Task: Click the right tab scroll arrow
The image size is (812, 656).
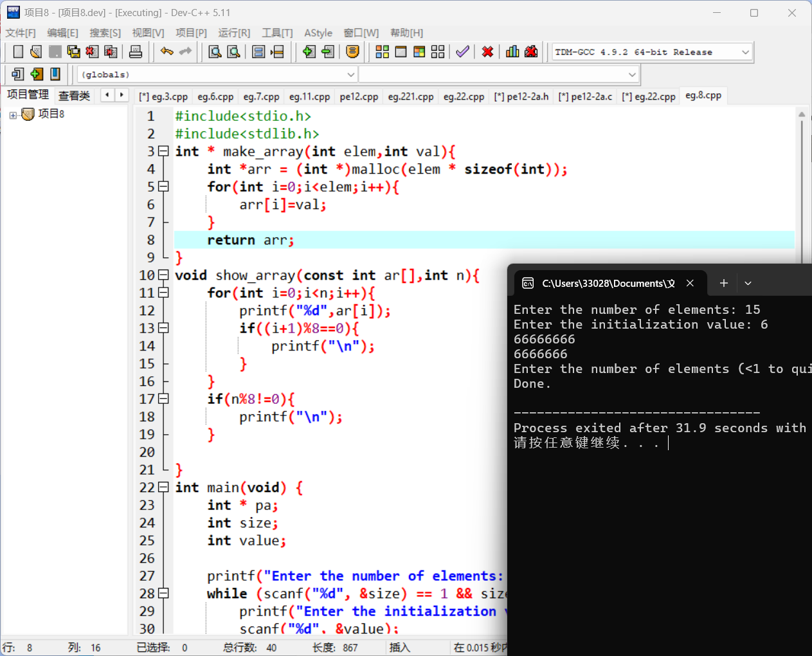Action: [x=121, y=95]
